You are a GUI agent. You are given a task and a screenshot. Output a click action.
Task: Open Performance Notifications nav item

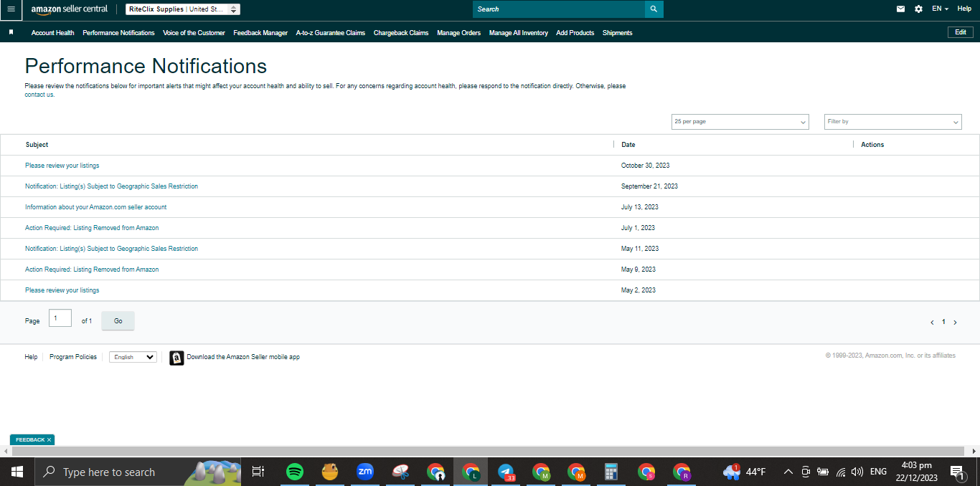(118, 33)
